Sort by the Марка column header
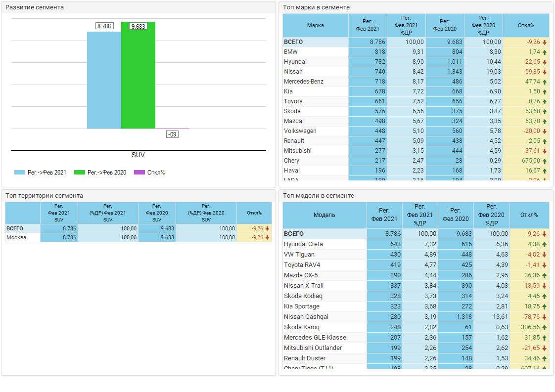This screenshot has height=392, width=555. pos(316,25)
